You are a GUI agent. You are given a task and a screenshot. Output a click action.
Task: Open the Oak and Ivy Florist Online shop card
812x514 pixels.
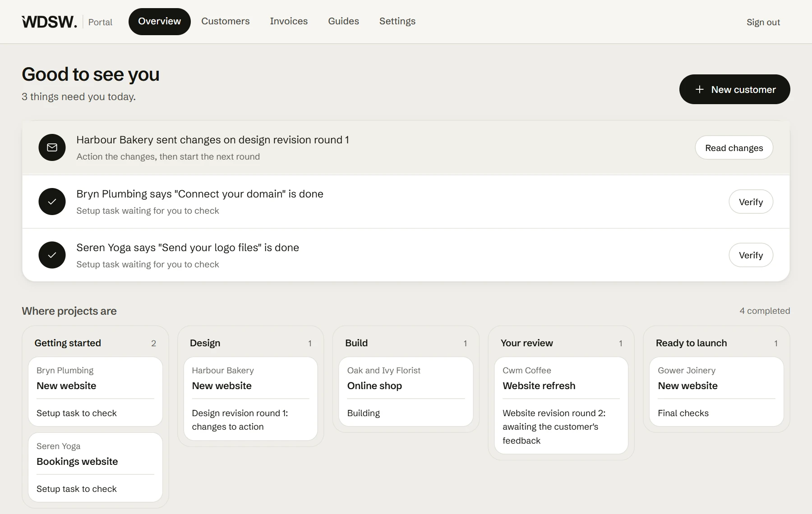pos(406,391)
